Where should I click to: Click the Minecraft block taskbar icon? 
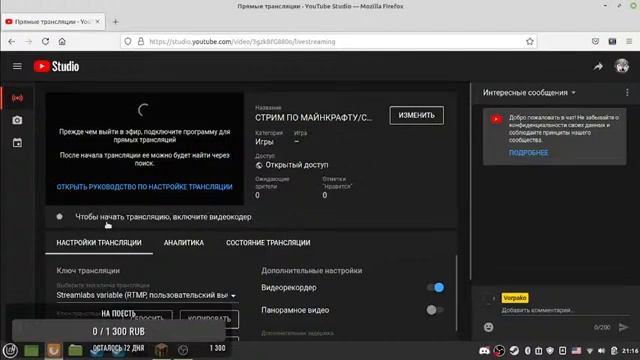(161, 350)
